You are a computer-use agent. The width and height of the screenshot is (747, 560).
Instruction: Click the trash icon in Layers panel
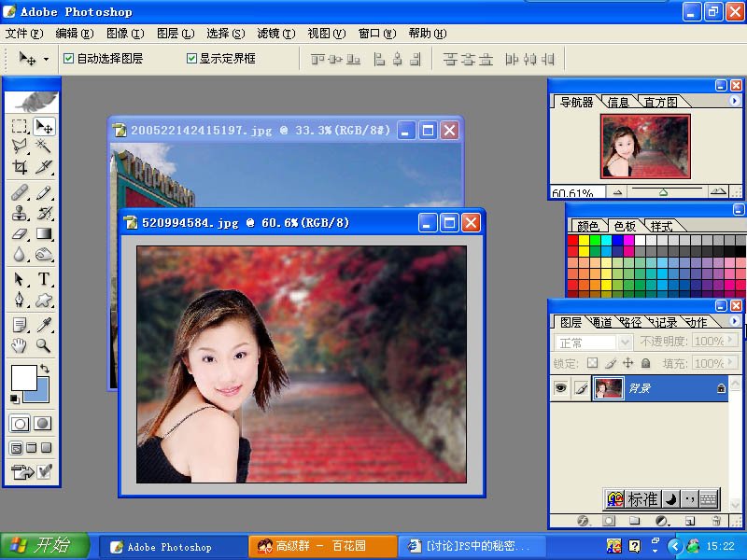716,520
